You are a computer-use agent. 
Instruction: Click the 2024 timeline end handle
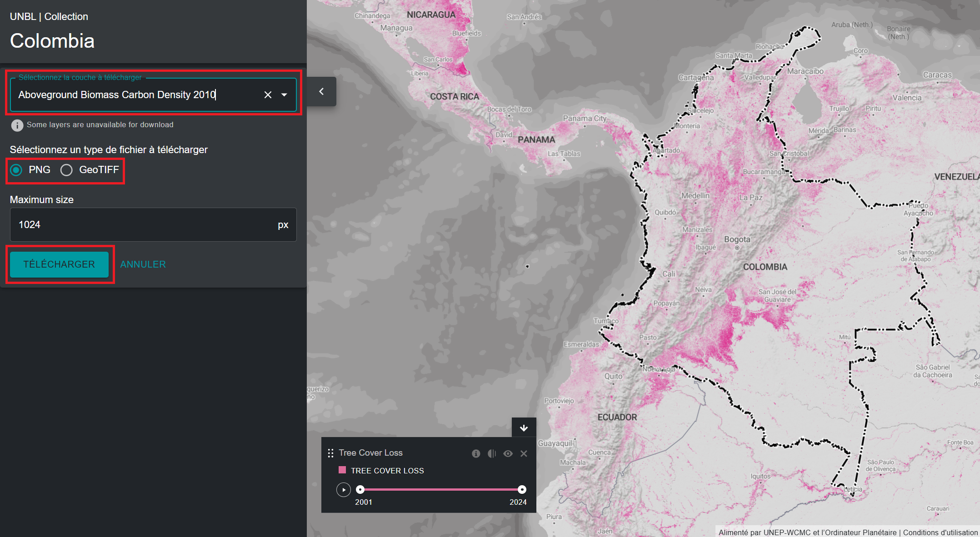(x=522, y=489)
